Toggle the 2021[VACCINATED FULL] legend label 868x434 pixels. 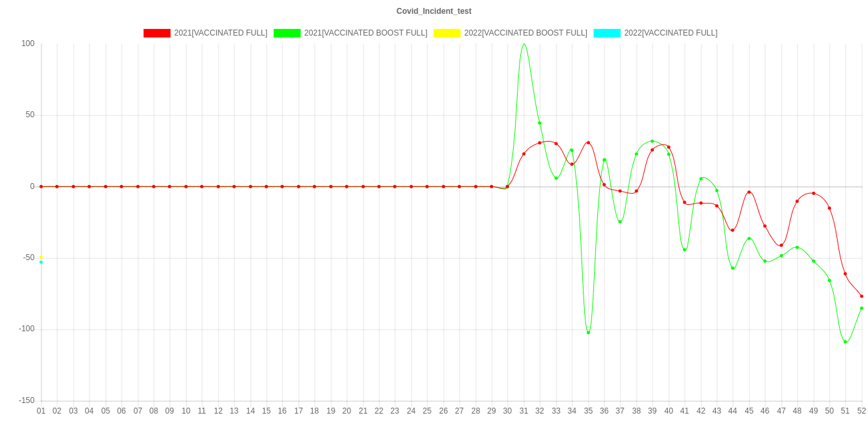[x=221, y=33]
